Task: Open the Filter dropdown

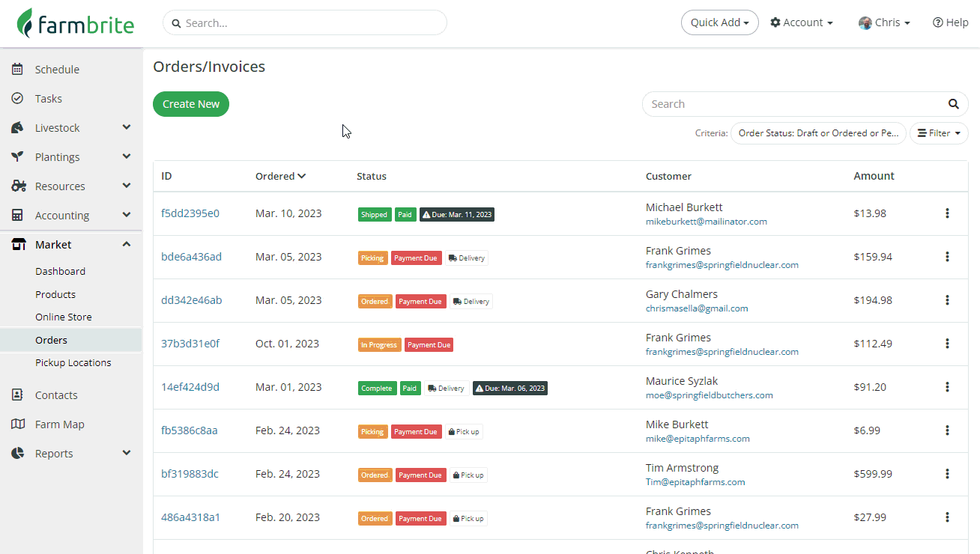Action: [x=939, y=133]
